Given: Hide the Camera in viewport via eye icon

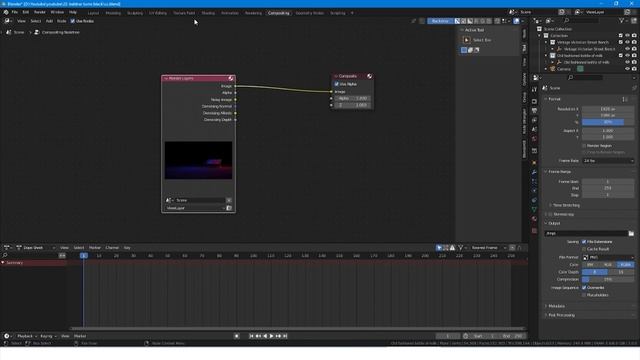Looking at the screenshot, I should pos(627,69).
